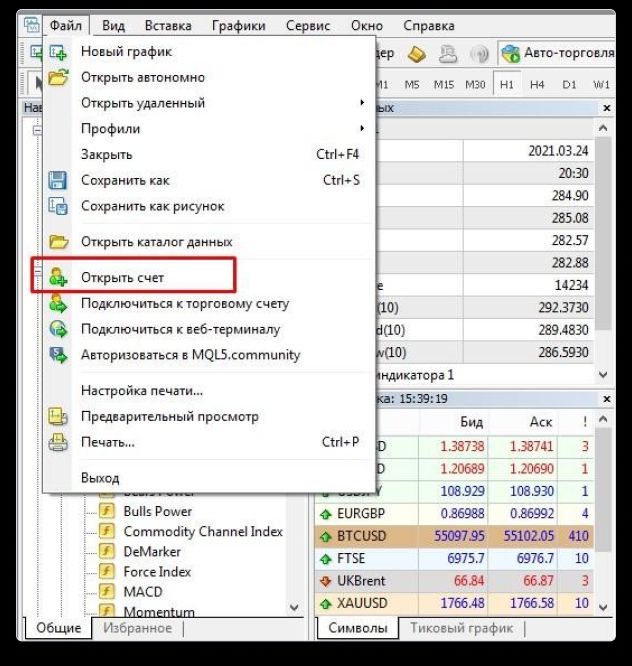The width and height of the screenshot is (632, 666).
Task: Click the market watch scroll-down arrow
Action: pos(603,607)
